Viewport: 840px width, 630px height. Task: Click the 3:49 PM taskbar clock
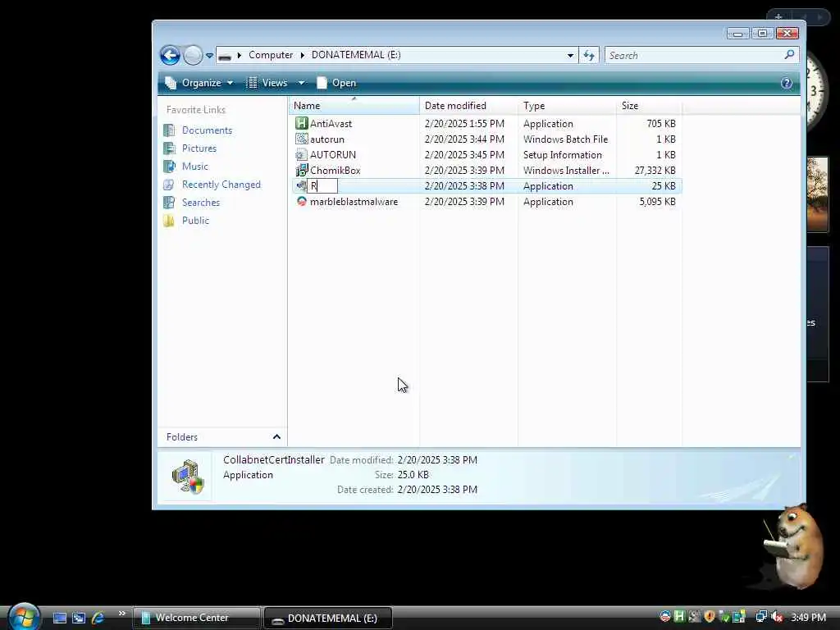pyautogui.click(x=808, y=617)
